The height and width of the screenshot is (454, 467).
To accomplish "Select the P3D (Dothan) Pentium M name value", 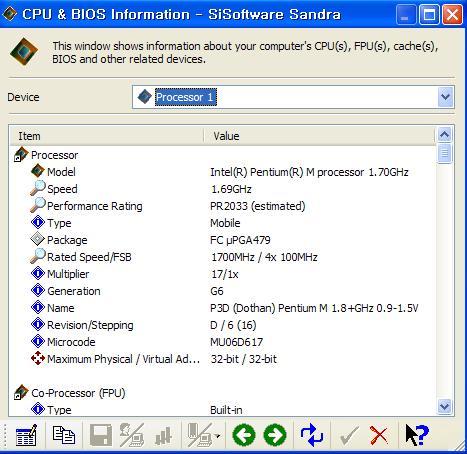I will (x=314, y=308).
